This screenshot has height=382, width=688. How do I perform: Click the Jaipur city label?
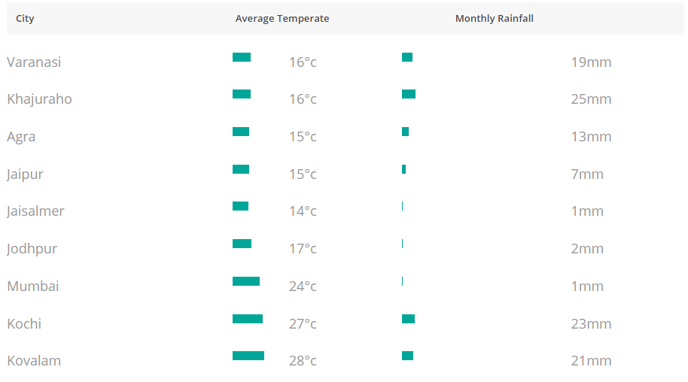click(25, 174)
